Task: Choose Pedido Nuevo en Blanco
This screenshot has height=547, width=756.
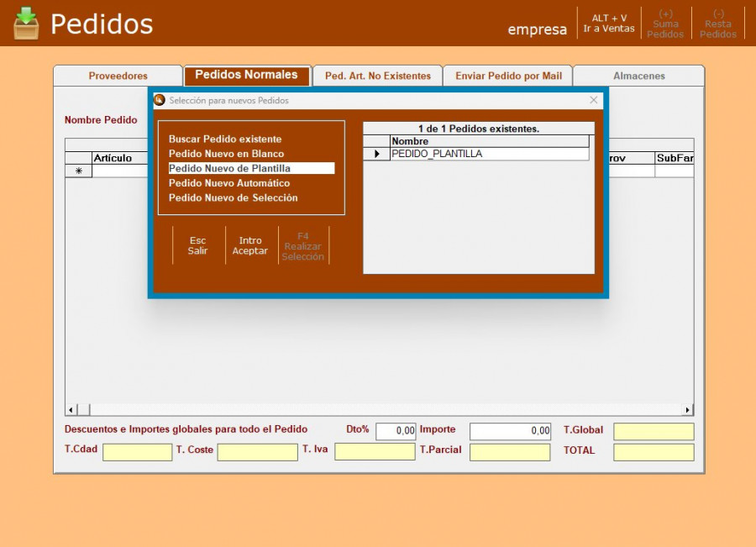Action: coord(226,154)
